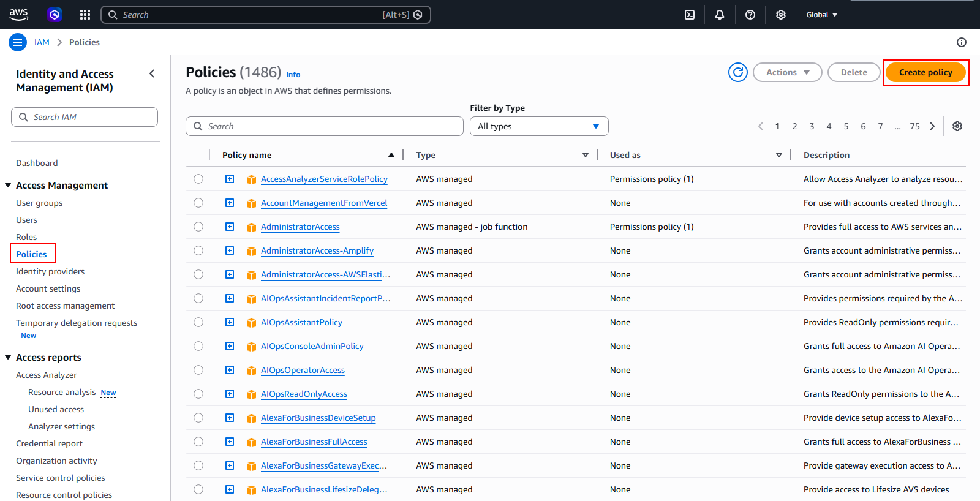Click the sort arrow on the Type column
Viewport: 980px width, 501px height.
586,155
